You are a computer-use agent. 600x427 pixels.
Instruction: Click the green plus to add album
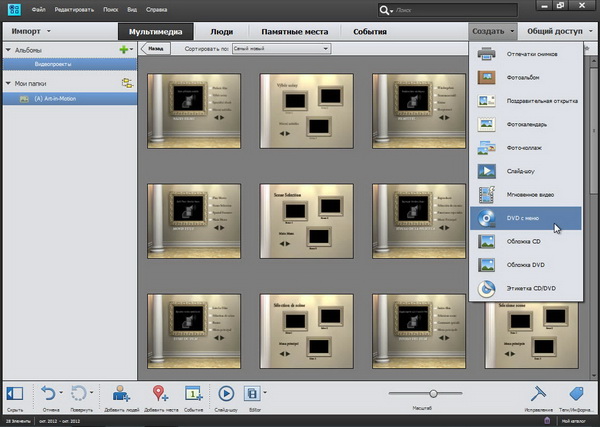[122, 49]
